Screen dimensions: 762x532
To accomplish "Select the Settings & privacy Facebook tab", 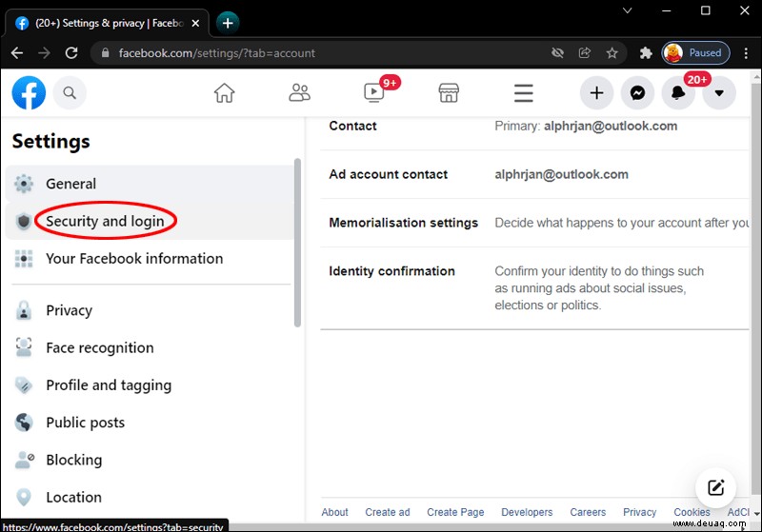I will coord(107,23).
